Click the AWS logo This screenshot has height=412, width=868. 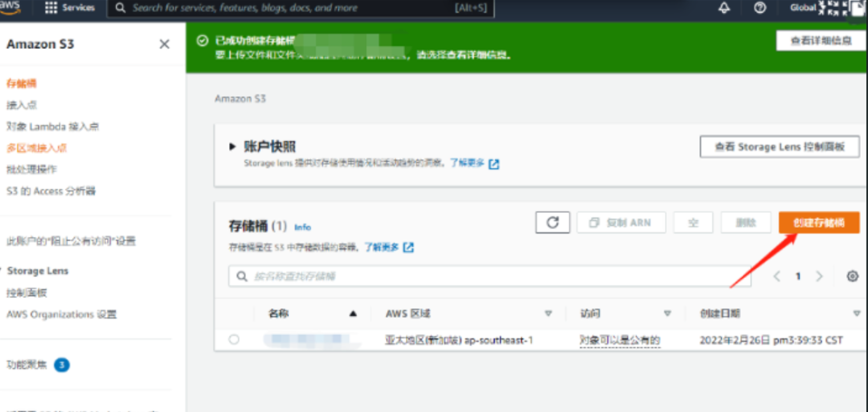(x=11, y=6)
